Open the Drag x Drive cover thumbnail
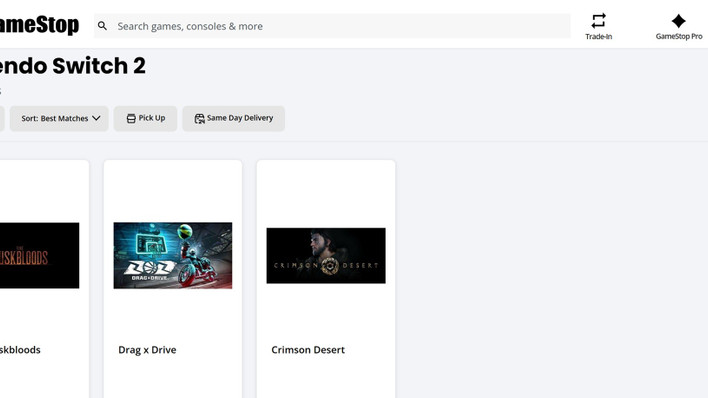708x398 pixels. [173, 255]
